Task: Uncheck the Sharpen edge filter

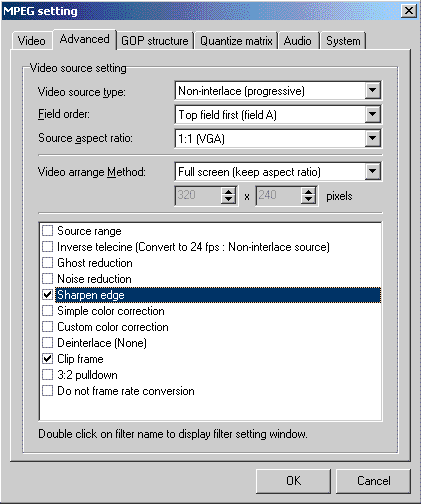Action: tap(47, 295)
